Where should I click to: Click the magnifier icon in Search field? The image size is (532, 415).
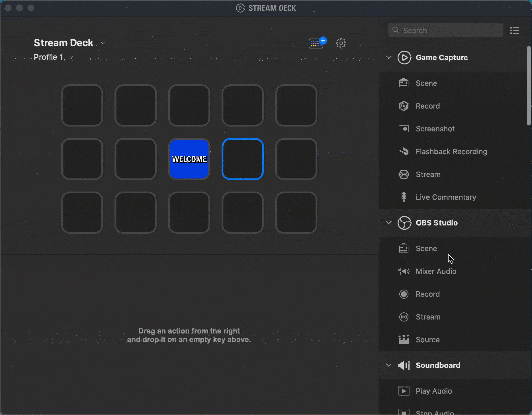[396, 30]
